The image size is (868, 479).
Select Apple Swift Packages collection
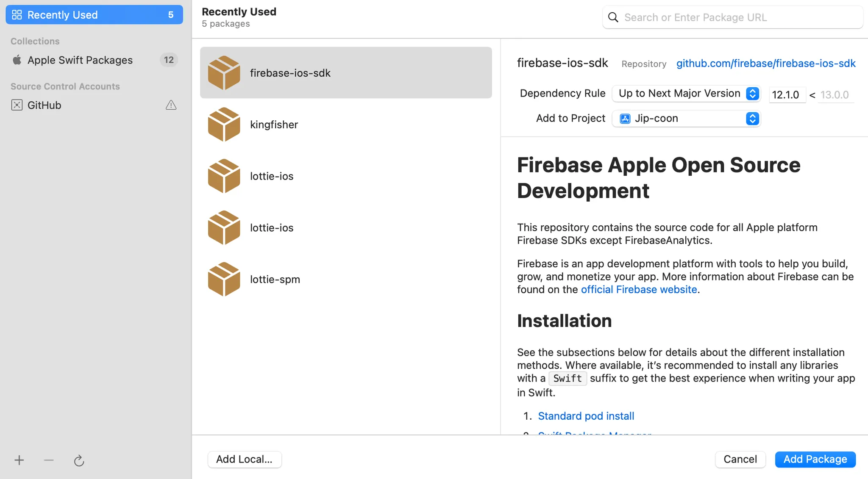pyautogui.click(x=81, y=60)
